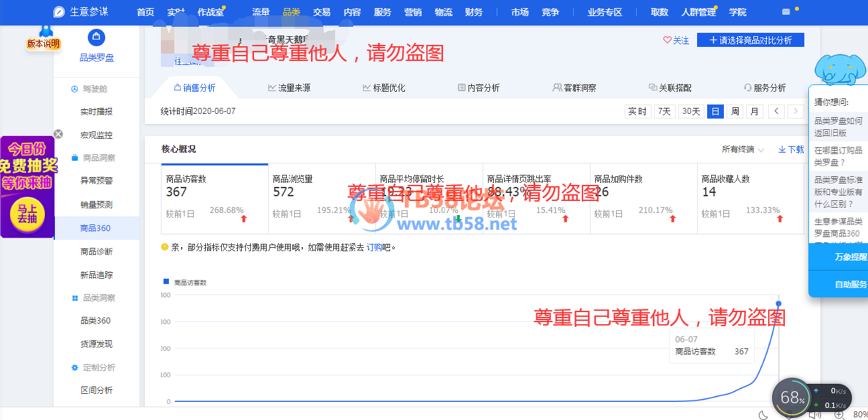Click the 品类罗盘 bag icon
The image size is (868, 420).
(97, 38)
